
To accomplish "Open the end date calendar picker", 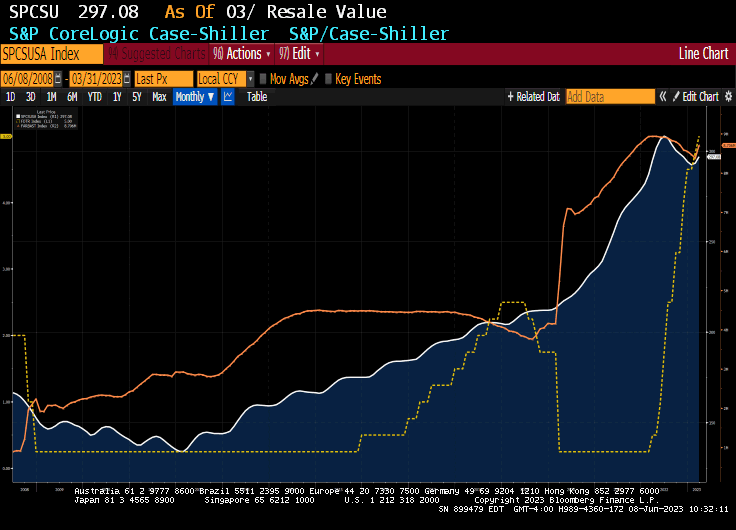I will tap(126, 79).
